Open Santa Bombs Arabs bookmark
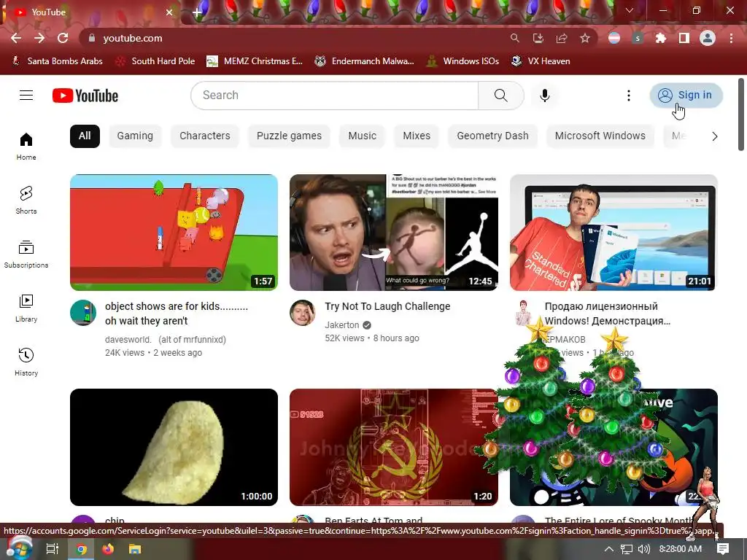 (57, 61)
